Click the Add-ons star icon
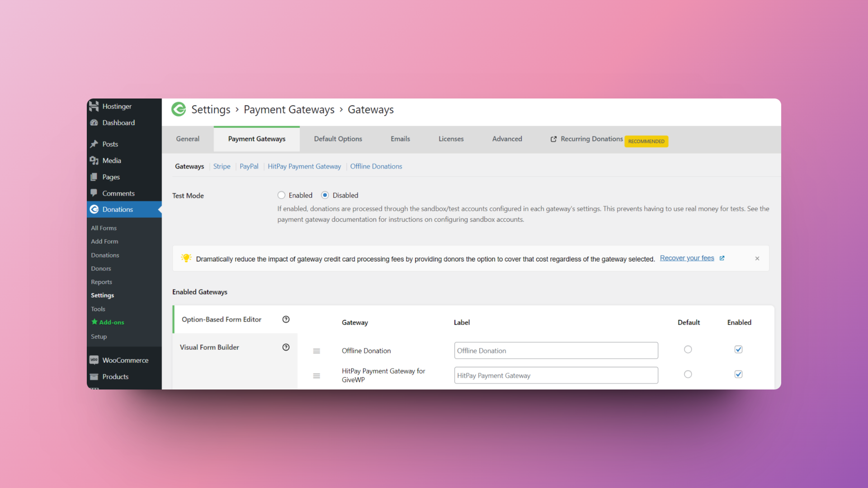Viewport: 868px width, 488px height. tap(94, 322)
